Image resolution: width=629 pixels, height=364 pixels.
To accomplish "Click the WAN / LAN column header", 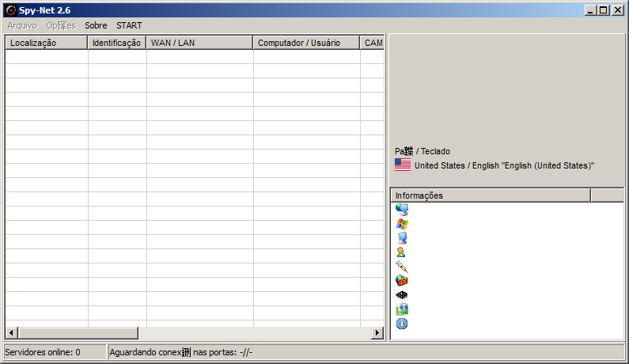I will tap(199, 43).
